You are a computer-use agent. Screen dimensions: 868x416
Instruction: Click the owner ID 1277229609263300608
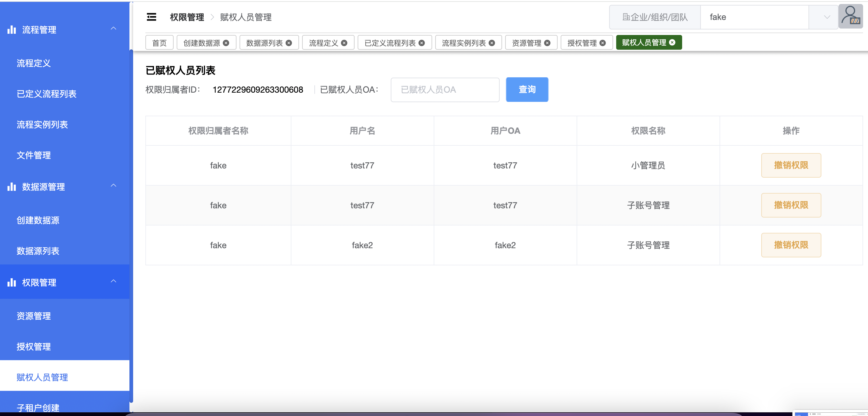258,90
